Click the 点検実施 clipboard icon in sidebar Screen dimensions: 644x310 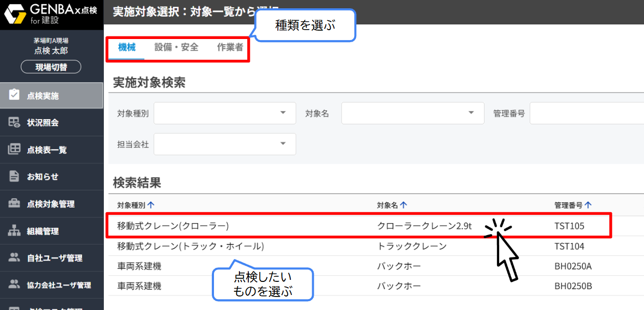[x=14, y=95]
